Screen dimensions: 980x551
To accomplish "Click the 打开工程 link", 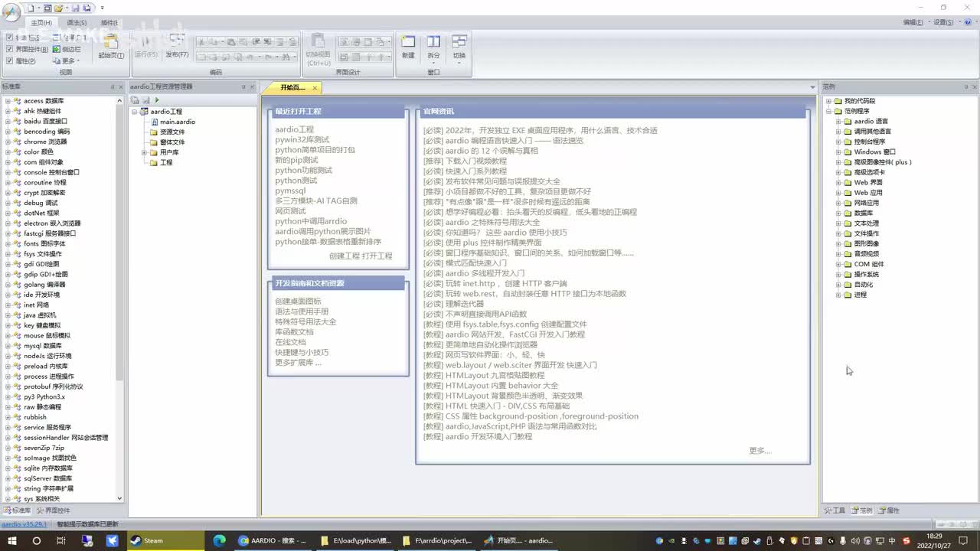I will pos(377,256).
